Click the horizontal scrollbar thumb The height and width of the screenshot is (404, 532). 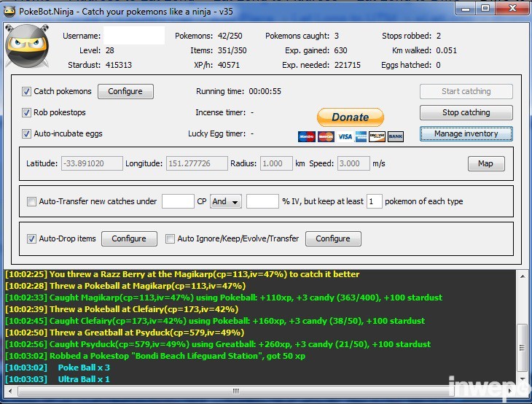coord(235,391)
